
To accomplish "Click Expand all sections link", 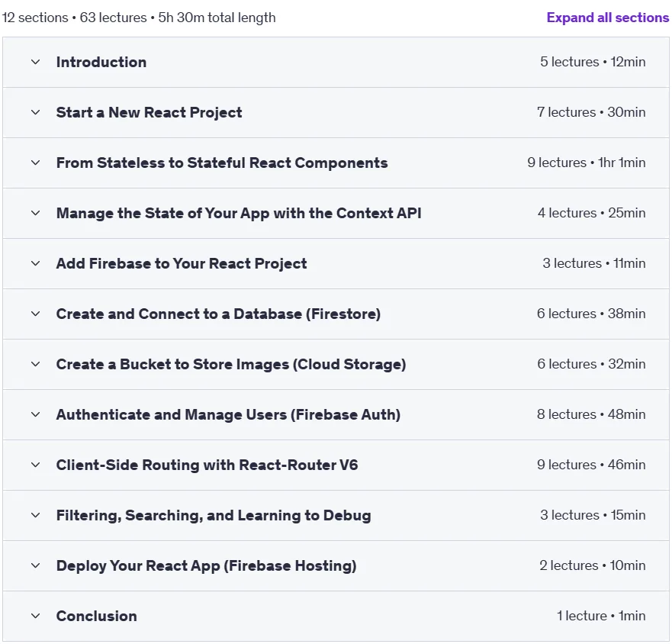I will tap(608, 18).
